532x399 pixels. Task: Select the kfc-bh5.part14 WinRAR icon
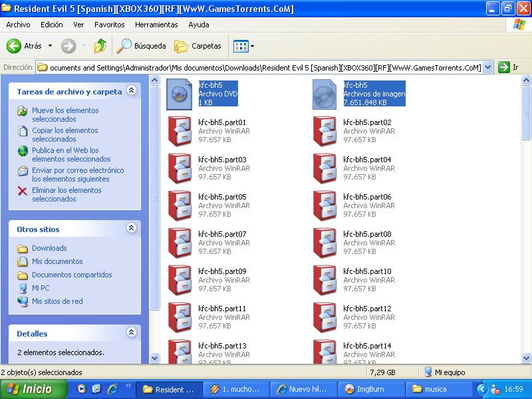tap(325, 352)
